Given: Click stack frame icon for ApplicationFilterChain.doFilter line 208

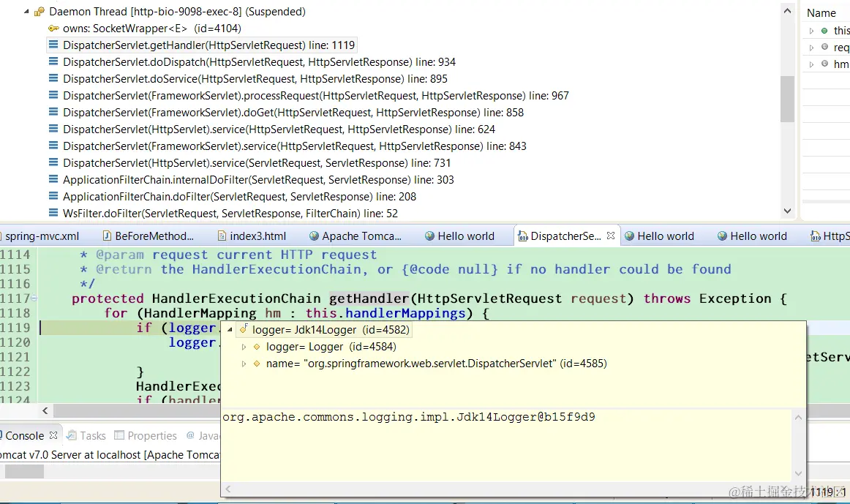Looking at the screenshot, I should click(53, 196).
